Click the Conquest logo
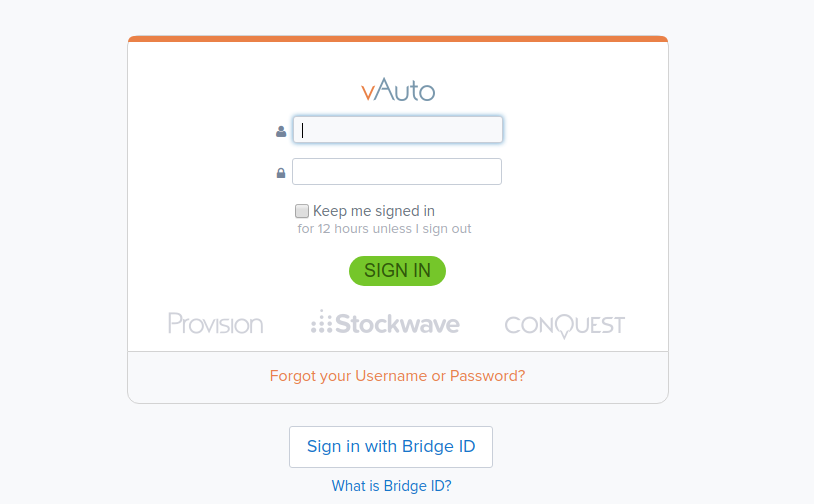 564,325
